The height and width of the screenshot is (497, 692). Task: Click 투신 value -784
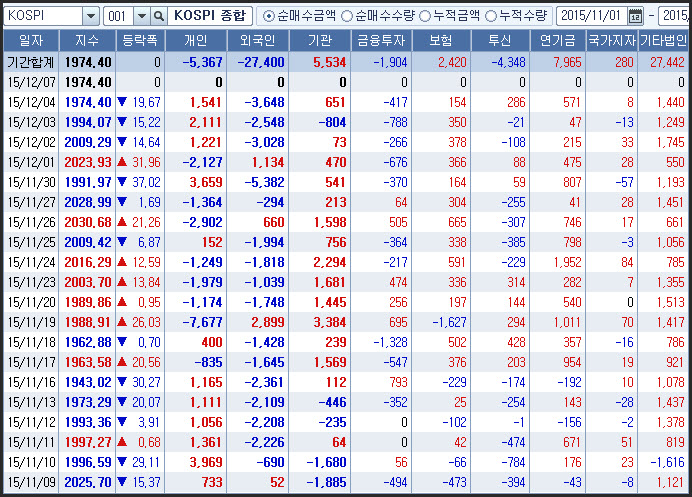pos(514,463)
